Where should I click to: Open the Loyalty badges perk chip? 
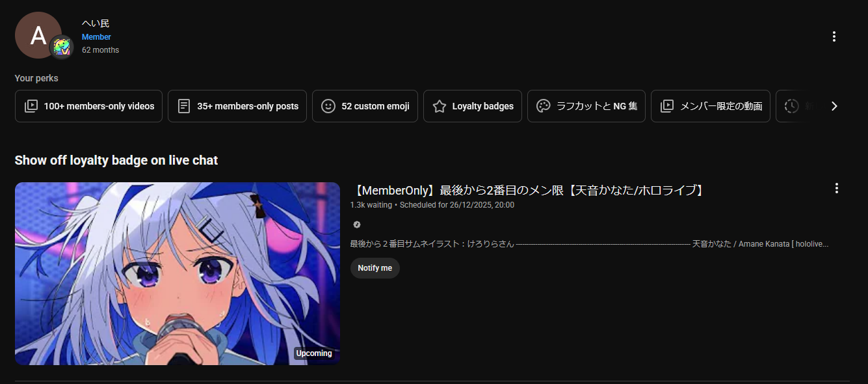473,106
